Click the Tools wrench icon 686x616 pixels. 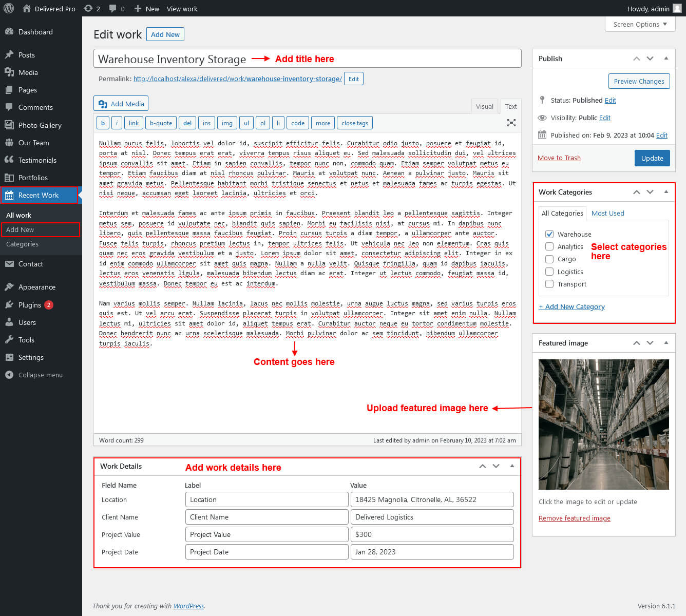coord(9,340)
